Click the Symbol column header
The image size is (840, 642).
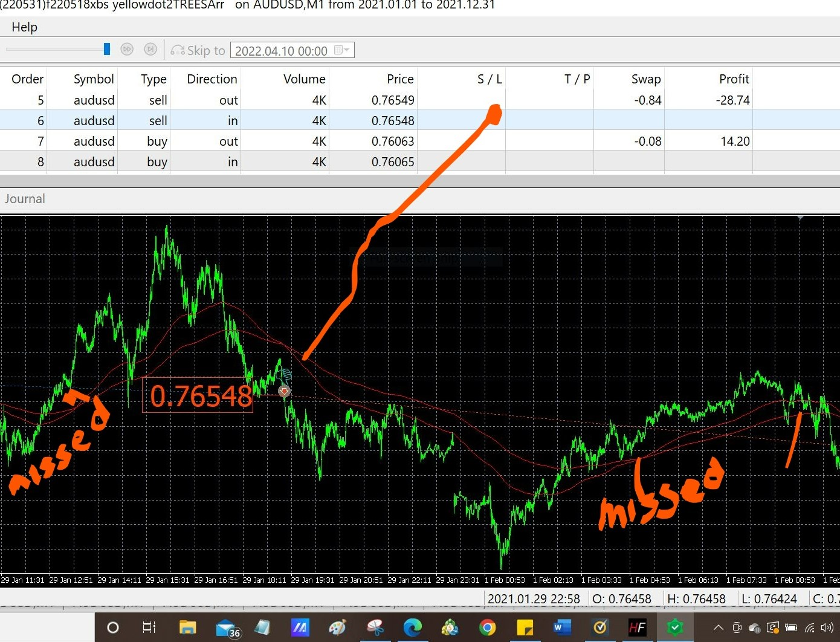click(x=94, y=79)
